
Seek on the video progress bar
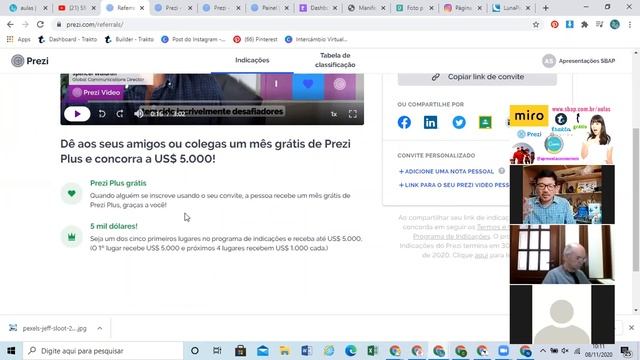tap(212, 101)
